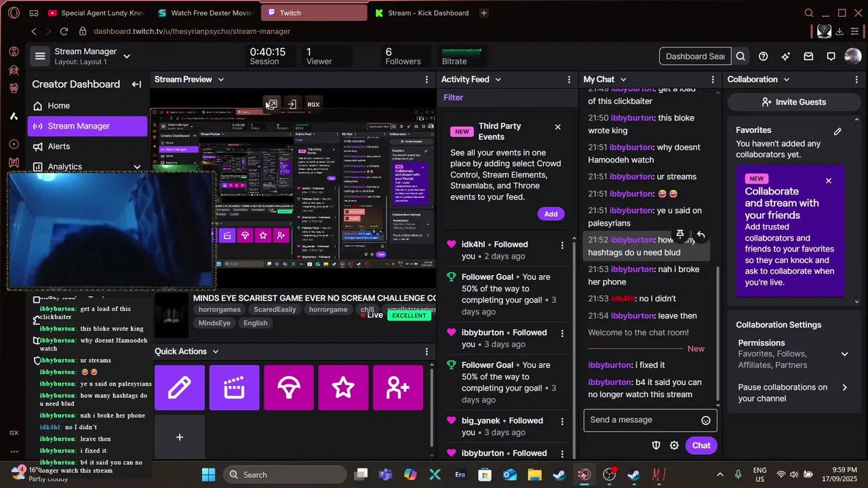The image size is (868, 488).
Task: Open options for big_yanek Followed event
Action: coord(561,421)
